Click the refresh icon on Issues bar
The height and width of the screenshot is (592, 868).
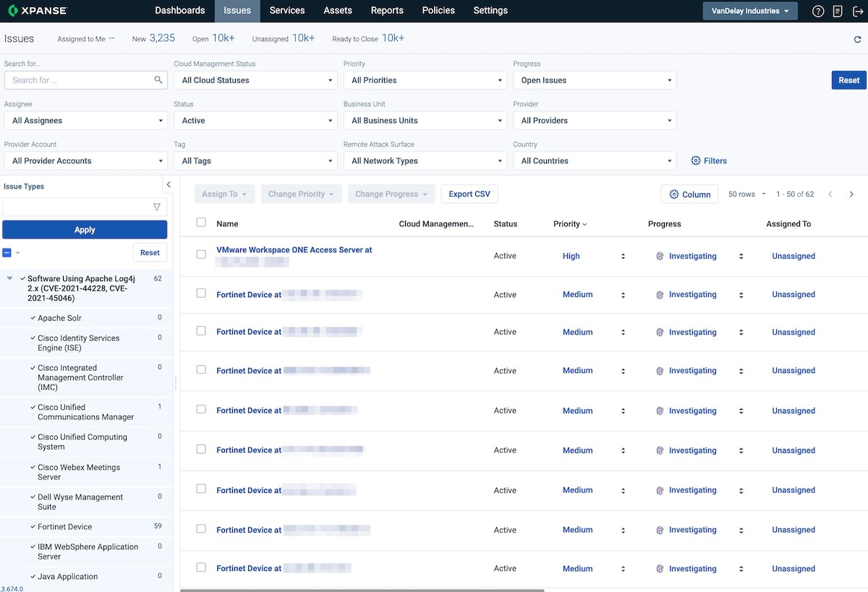coord(857,40)
